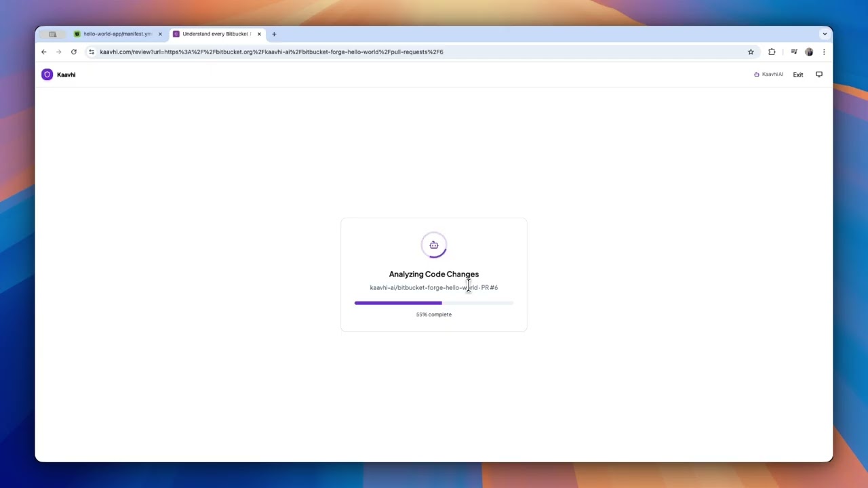The image size is (868, 488).
Task: Open the Chrome profile avatar
Action: point(809,52)
